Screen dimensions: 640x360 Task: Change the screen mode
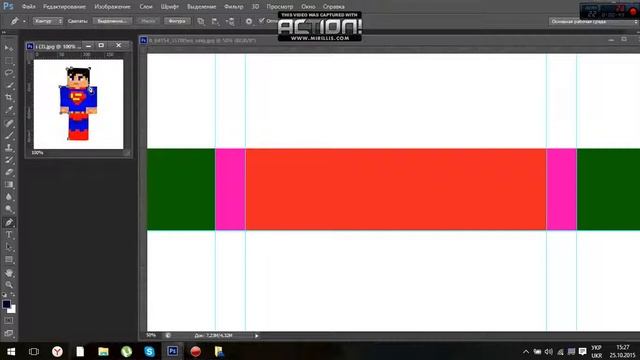[9, 333]
